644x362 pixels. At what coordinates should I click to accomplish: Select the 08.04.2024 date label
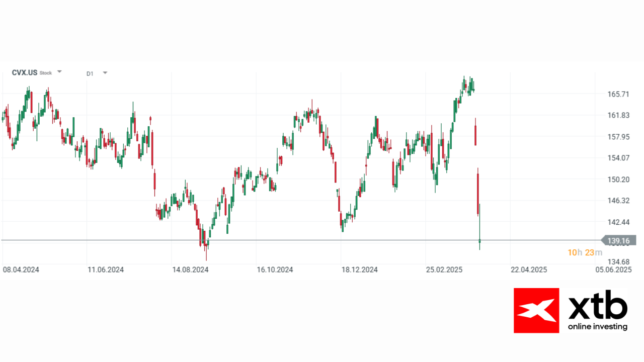21,270
